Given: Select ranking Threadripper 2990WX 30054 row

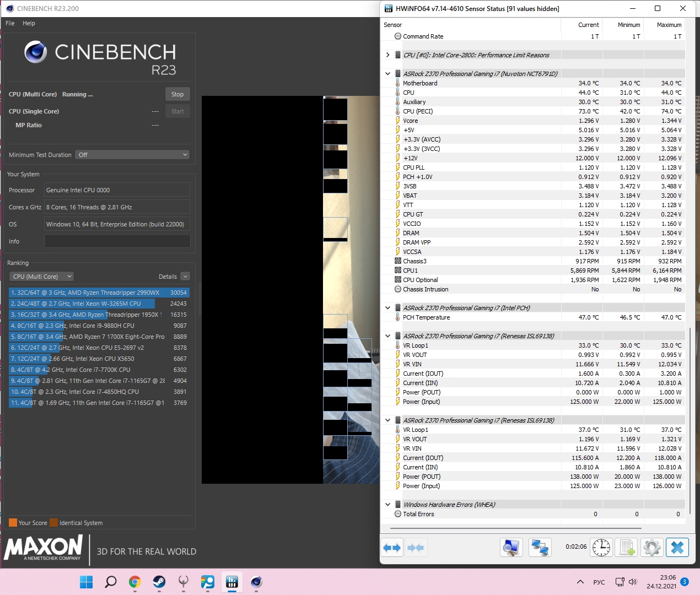Looking at the screenshot, I should 99,293.
